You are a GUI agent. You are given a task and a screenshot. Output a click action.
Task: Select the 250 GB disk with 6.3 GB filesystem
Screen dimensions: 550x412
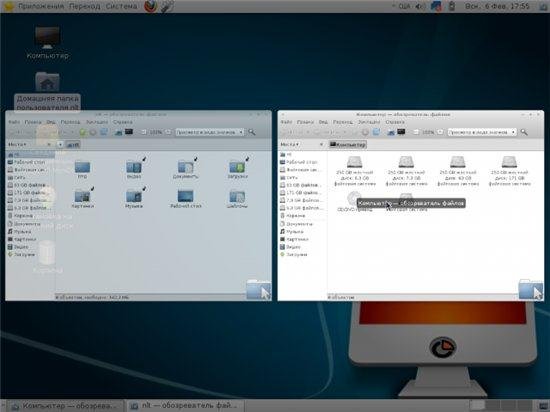pos(355,171)
